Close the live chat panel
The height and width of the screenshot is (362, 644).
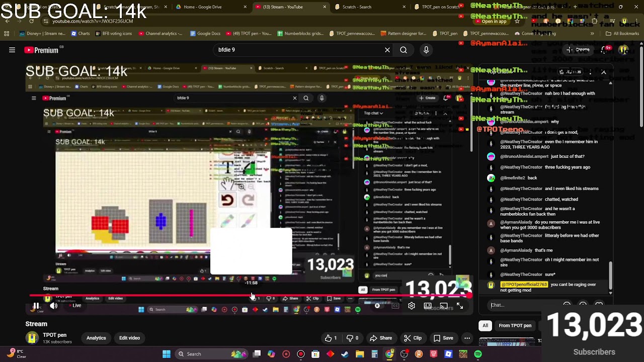[603, 72]
